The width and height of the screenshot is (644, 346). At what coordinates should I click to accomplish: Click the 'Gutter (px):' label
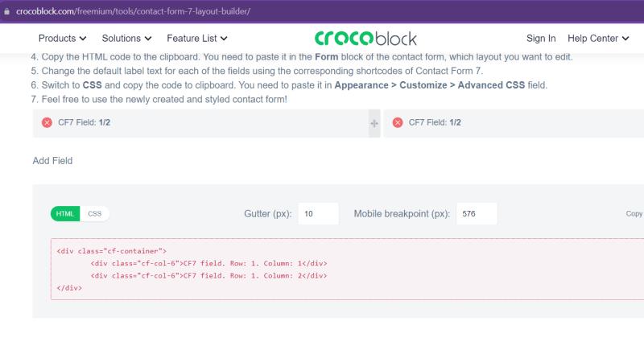pos(268,214)
